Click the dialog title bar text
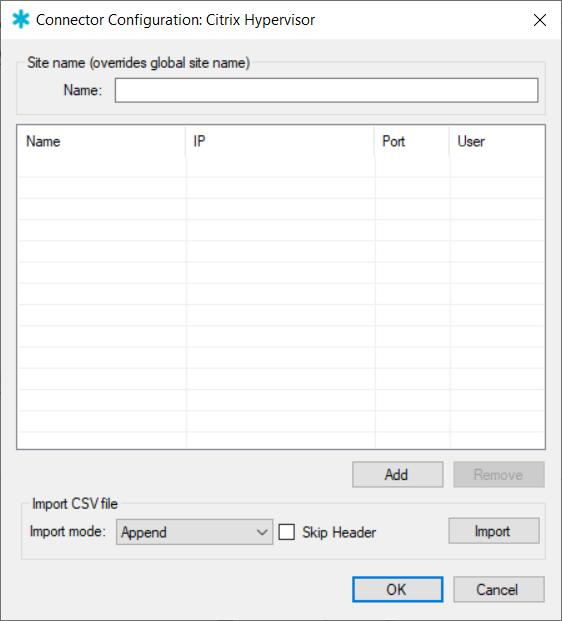The image size is (562, 621). 175,20
